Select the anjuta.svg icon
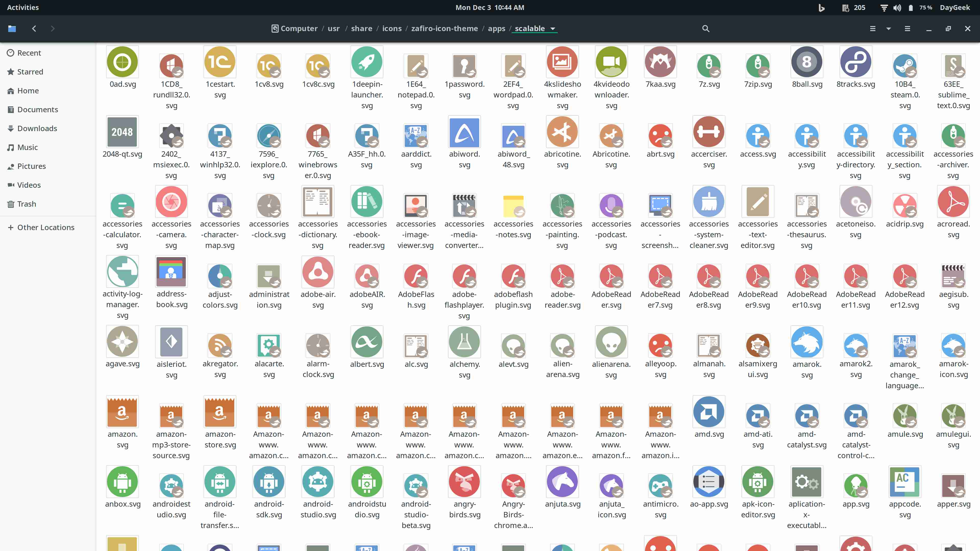The height and width of the screenshot is (551, 980). pos(562,482)
